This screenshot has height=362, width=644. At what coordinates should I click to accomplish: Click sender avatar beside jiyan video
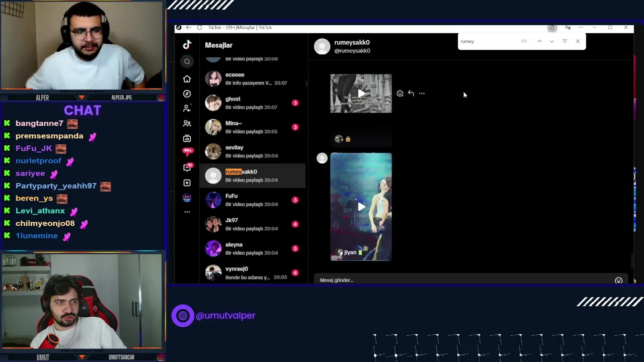point(322,158)
